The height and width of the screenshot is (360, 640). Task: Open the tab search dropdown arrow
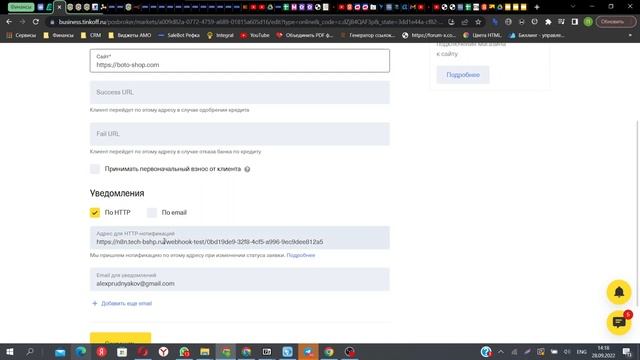point(573,7)
